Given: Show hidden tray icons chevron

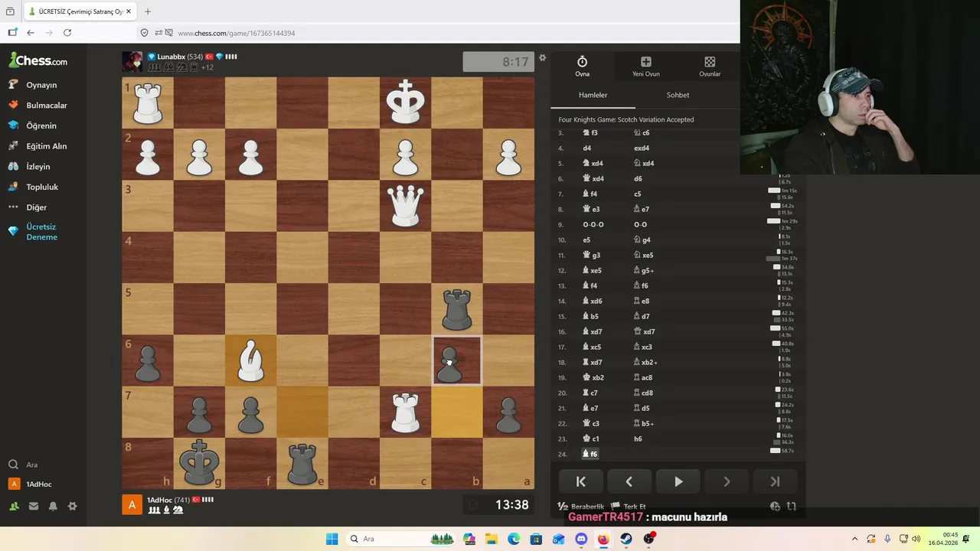Looking at the screenshot, I should pyautogui.click(x=855, y=539).
